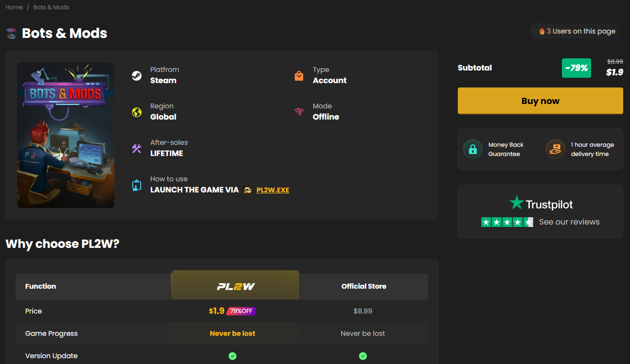The image size is (630, 364).
Task: Click the $1.9 subtotal price
Action: [614, 72]
